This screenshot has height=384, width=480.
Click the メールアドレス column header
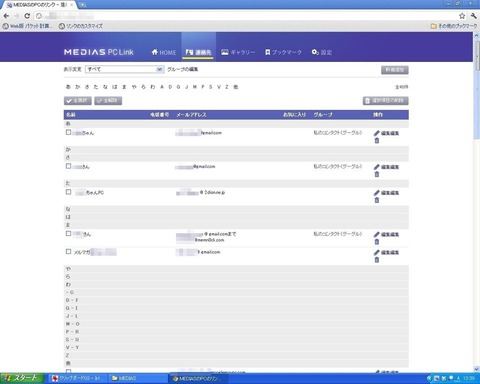click(x=191, y=115)
